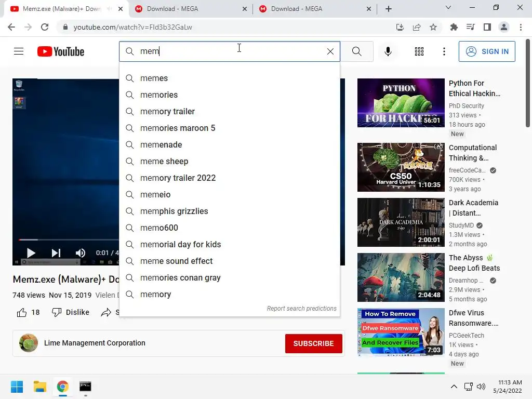Select suggestion 'memories maroon 5'
The image size is (532, 399).
point(229,128)
